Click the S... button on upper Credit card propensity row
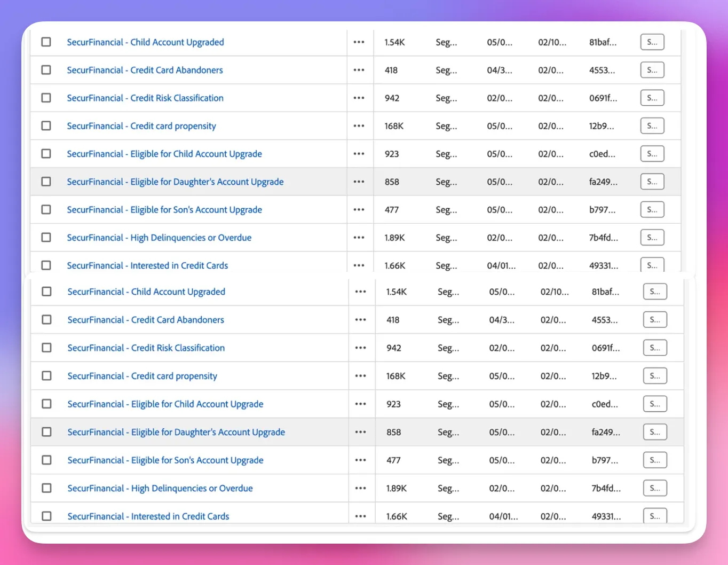The height and width of the screenshot is (565, 728). coord(652,126)
